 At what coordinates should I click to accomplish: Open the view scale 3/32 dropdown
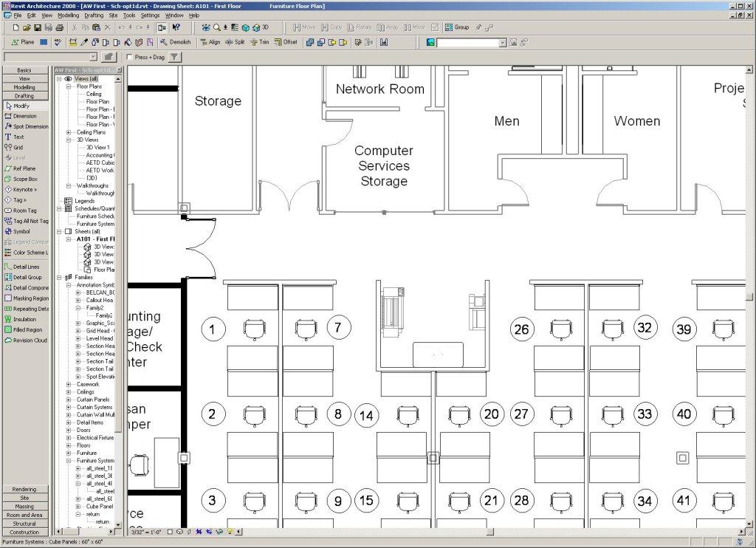[145, 531]
